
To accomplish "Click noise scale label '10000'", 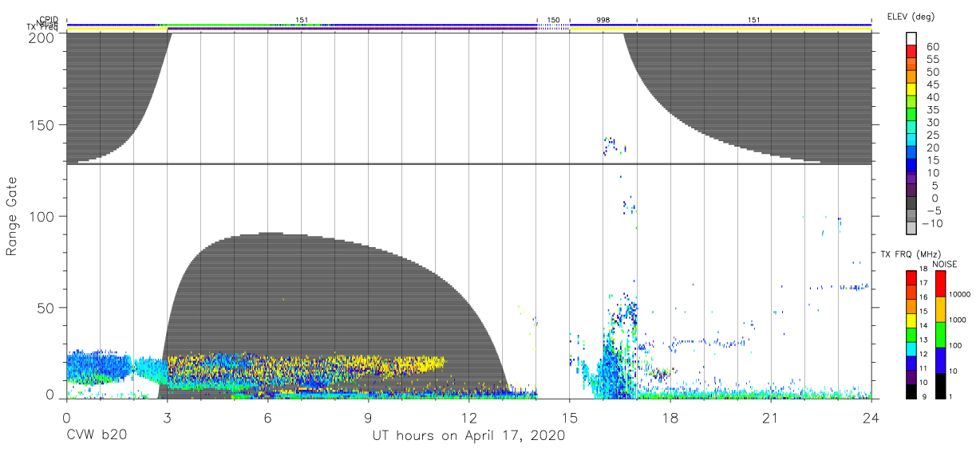I will [962, 296].
